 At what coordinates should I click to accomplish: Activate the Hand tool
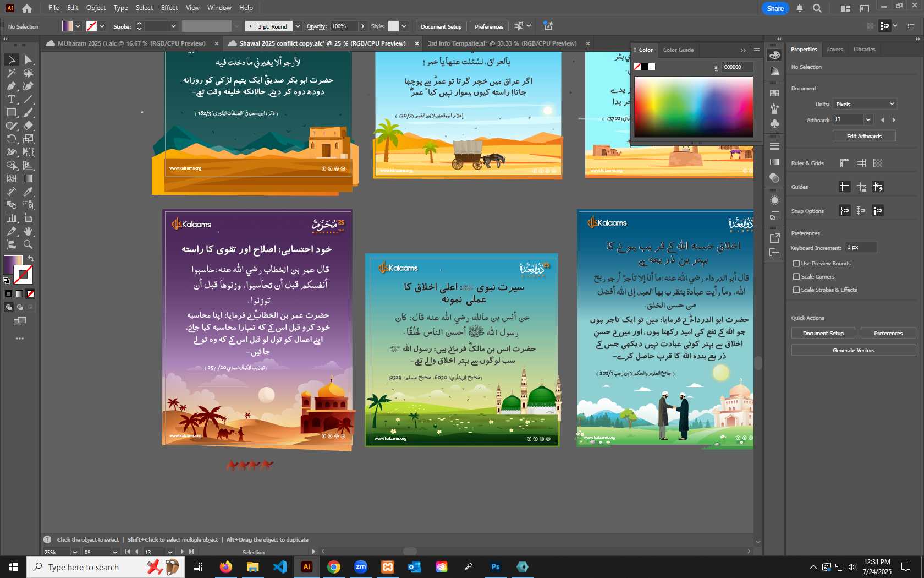(28, 231)
